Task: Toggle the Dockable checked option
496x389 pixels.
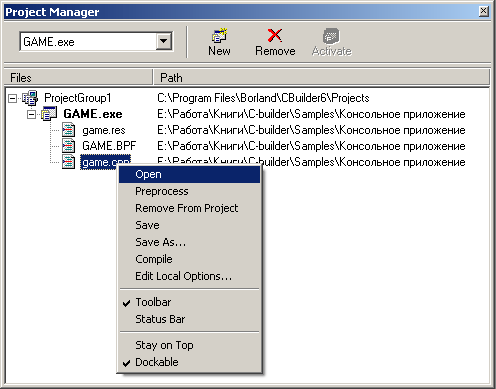Action: pos(189,362)
